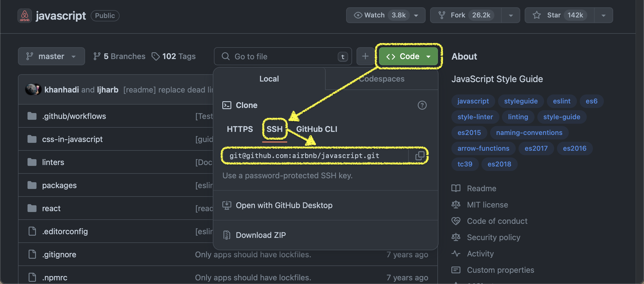
Task: Click the add file plus button
Action: pos(365,56)
